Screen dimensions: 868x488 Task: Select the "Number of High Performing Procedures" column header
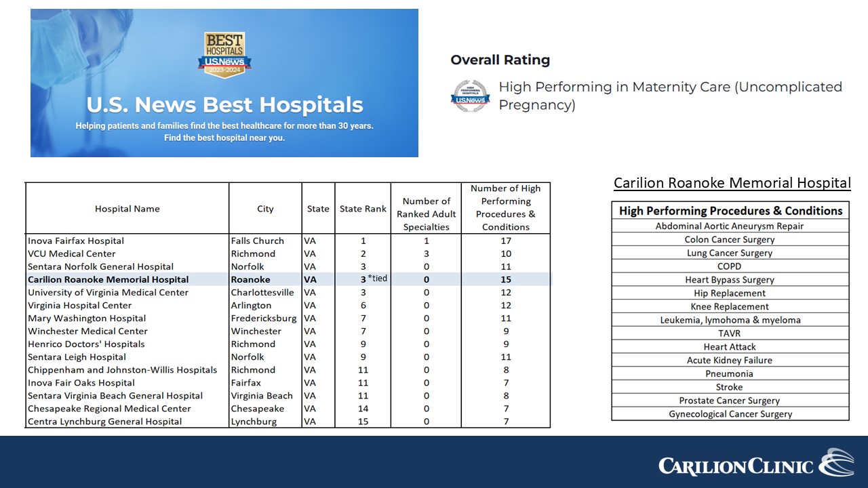506,207
